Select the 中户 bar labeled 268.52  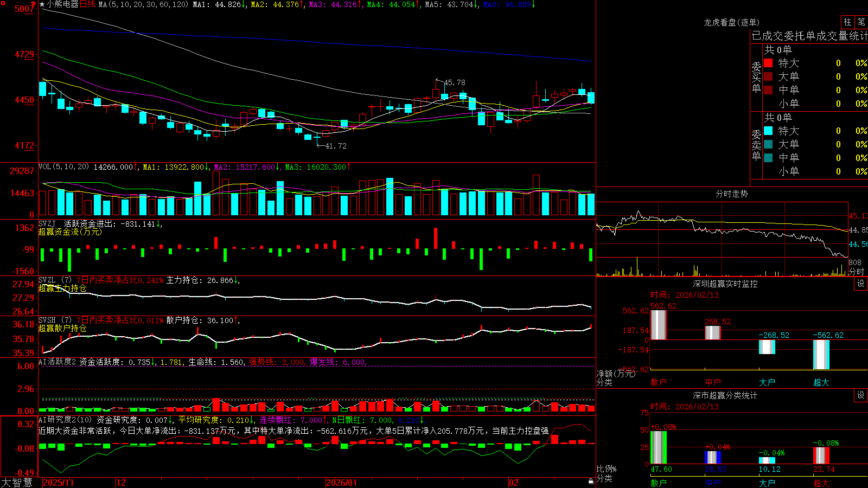pyautogui.click(x=713, y=333)
